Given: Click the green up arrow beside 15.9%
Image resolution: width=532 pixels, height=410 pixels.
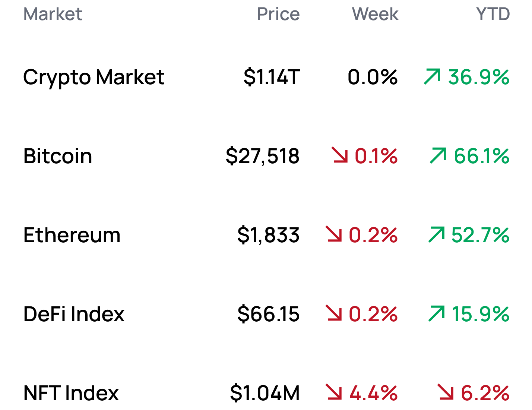Looking at the screenshot, I should pyautogui.click(x=436, y=313).
